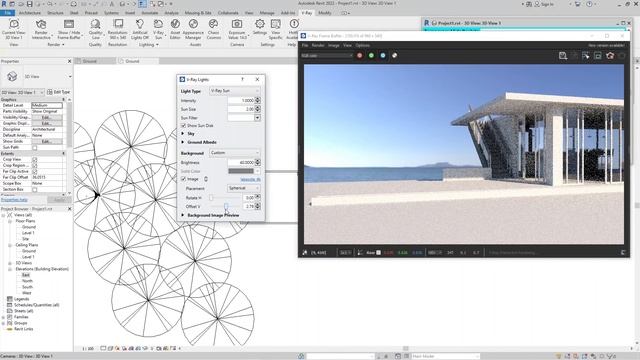Toggle green channel in Frame Buffer
The height and width of the screenshot is (360, 640).
pos(371,56)
